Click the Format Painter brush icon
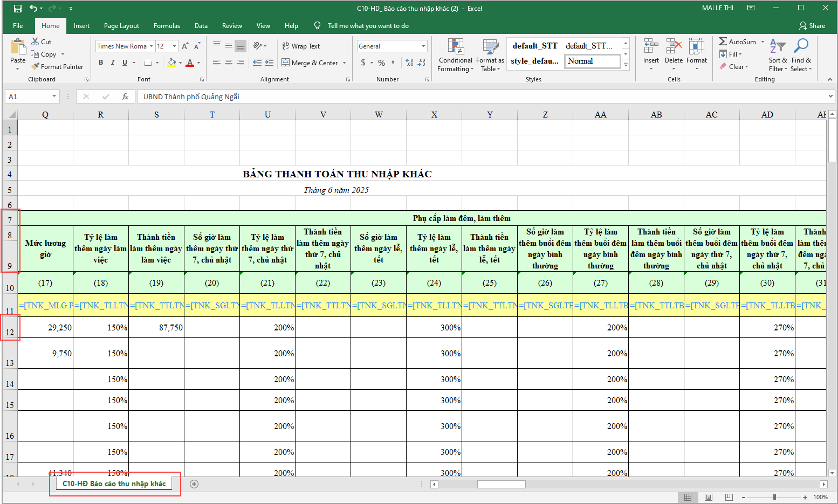Viewport: 838px width, 504px height. 36,67
